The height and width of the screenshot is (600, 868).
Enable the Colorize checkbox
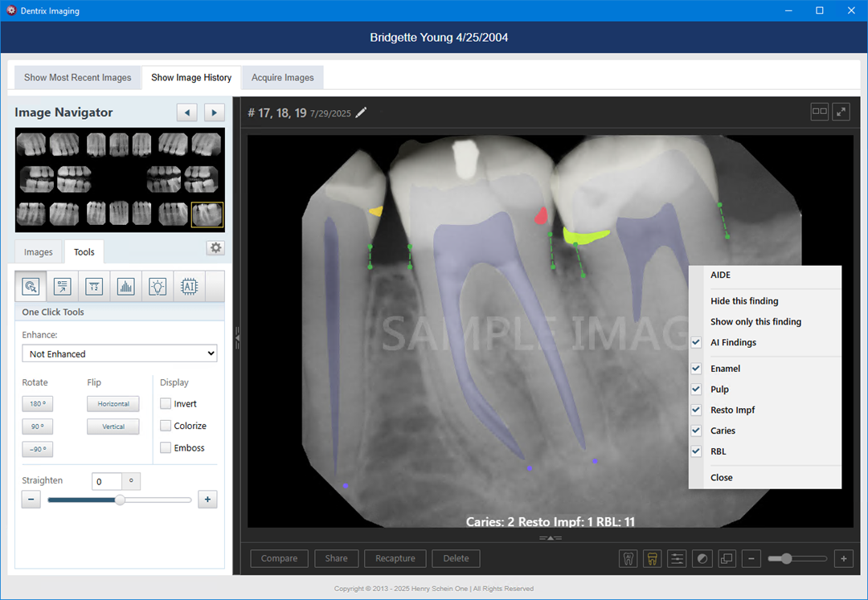166,426
